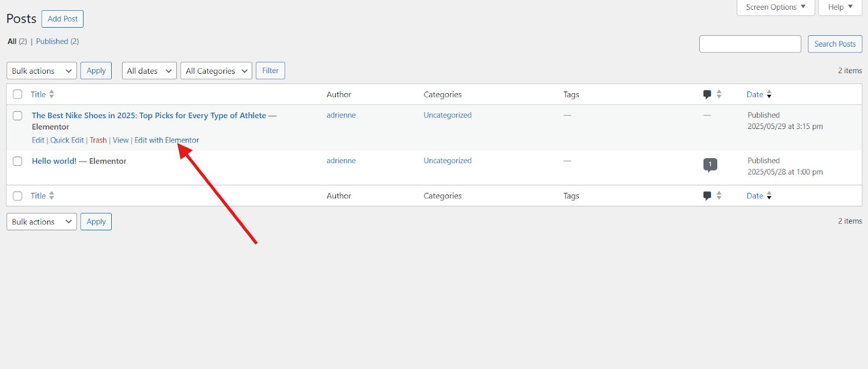Screen dimensions: 868x369
Task: Click the Add Post button
Action: point(62,19)
